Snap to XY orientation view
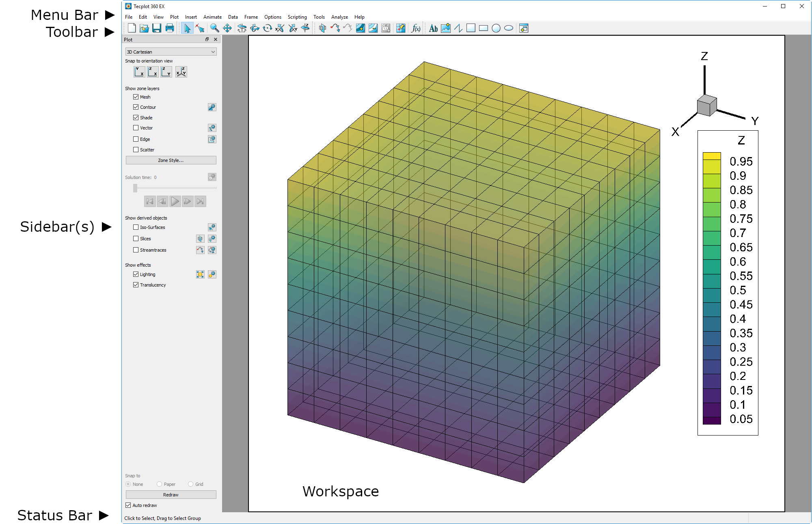The width and height of the screenshot is (812, 524). click(x=139, y=72)
